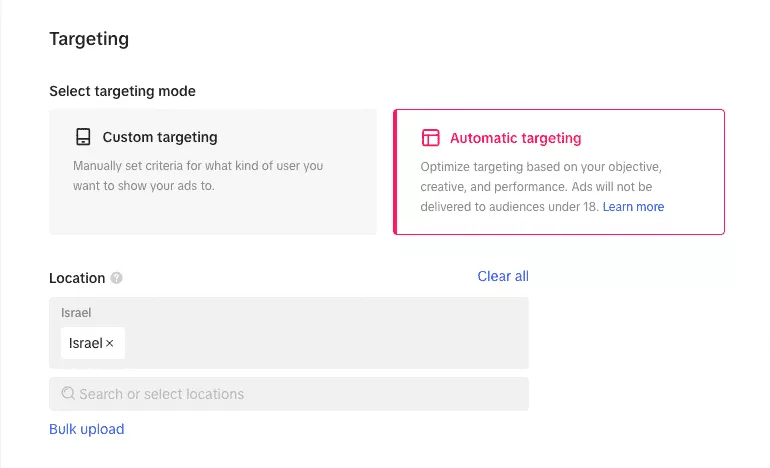Screen dimensions: 770x468
Task: Open the Location help question-mark icon
Action: pos(116,278)
